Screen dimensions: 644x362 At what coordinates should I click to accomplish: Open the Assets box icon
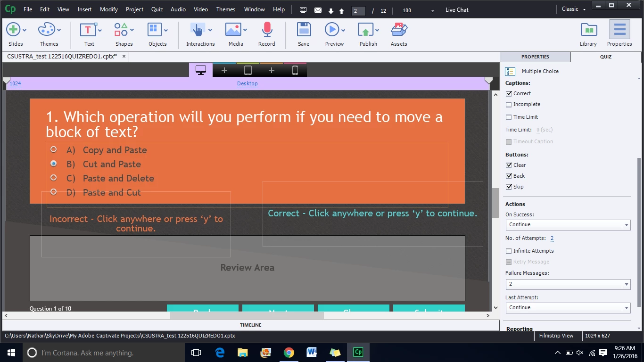[x=399, y=29]
